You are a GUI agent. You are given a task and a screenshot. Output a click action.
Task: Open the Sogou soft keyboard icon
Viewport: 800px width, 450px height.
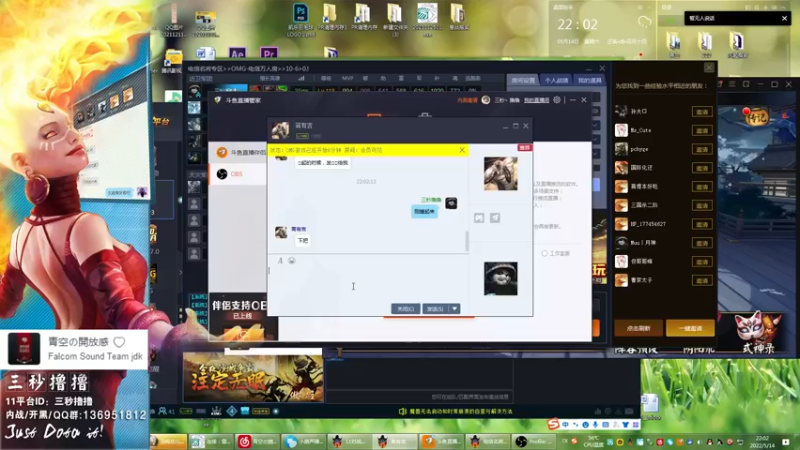pyautogui.click(x=606, y=424)
